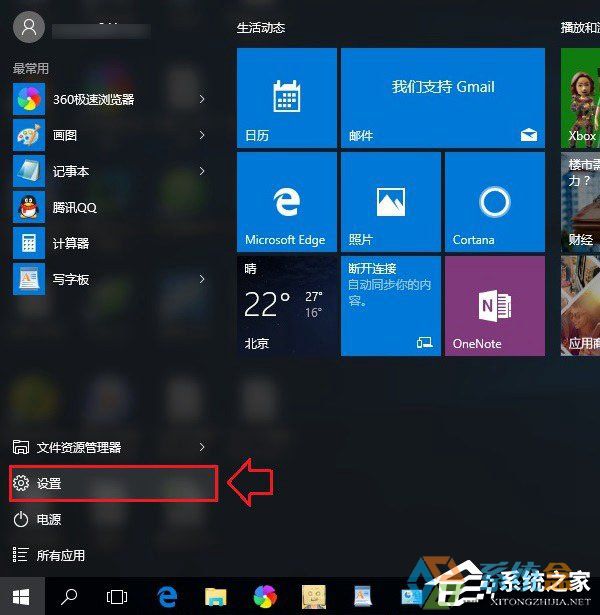Viewport: 600px width, 615px height.
Task: Open the 北京 weather tile
Action: click(x=287, y=306)
